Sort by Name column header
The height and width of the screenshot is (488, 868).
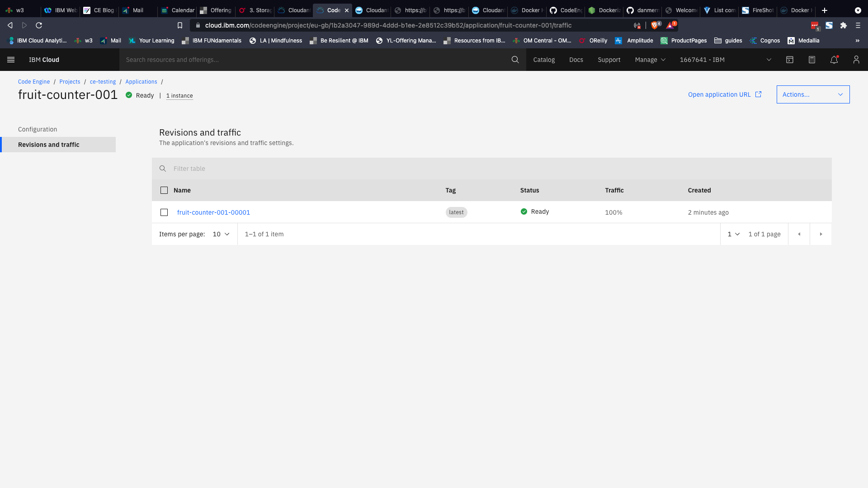182,190
